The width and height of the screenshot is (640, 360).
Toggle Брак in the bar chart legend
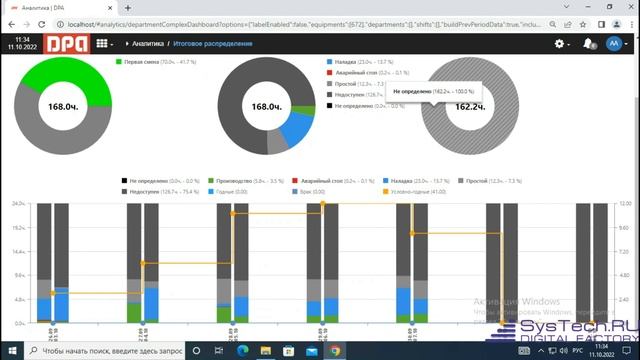309,191
